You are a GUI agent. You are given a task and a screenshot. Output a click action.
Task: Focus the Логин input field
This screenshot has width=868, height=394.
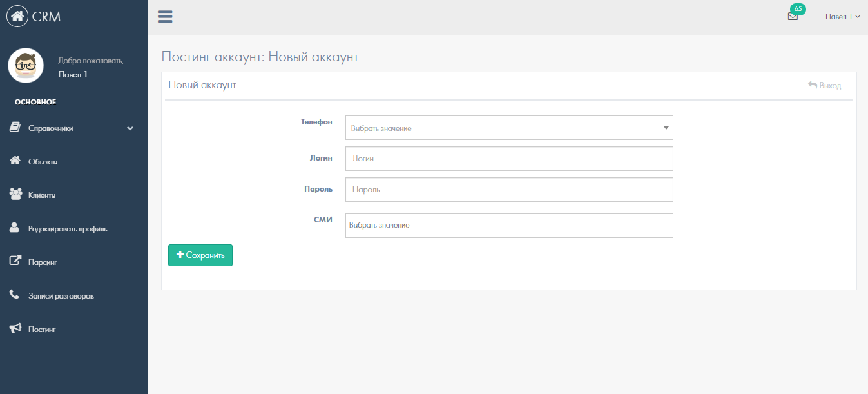tap(509, 159)
